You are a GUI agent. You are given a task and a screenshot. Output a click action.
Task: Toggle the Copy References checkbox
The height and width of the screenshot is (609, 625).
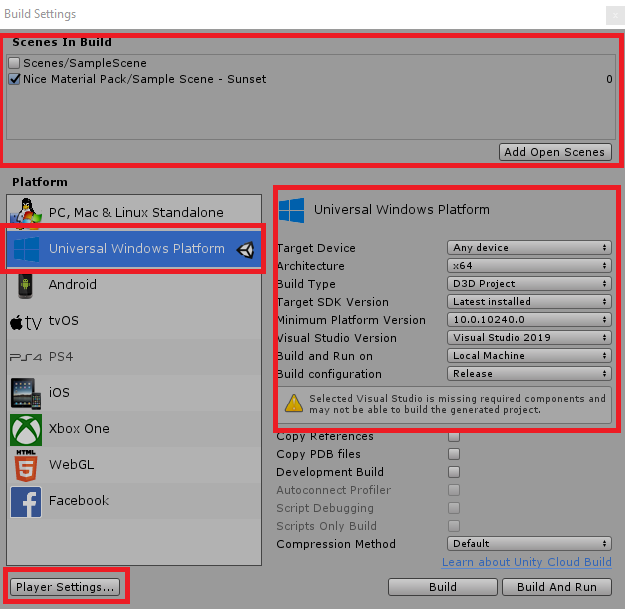coord(454,436)
